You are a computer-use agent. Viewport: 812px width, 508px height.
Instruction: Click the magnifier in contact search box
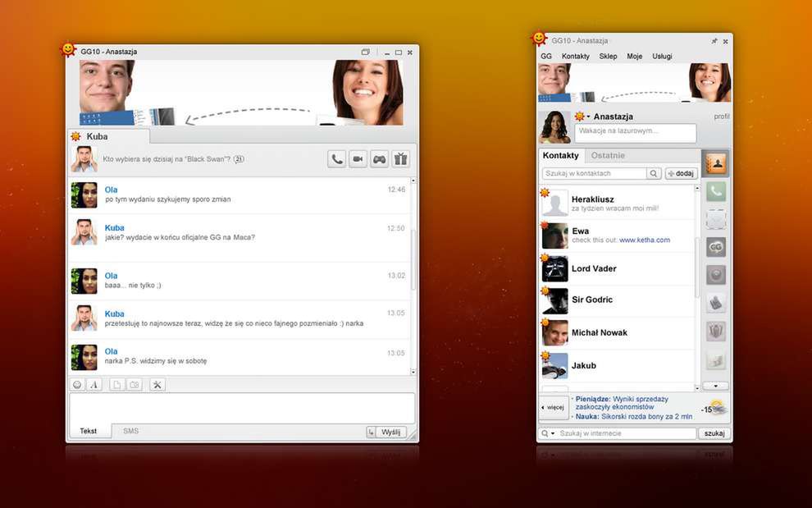pos(654,174)
